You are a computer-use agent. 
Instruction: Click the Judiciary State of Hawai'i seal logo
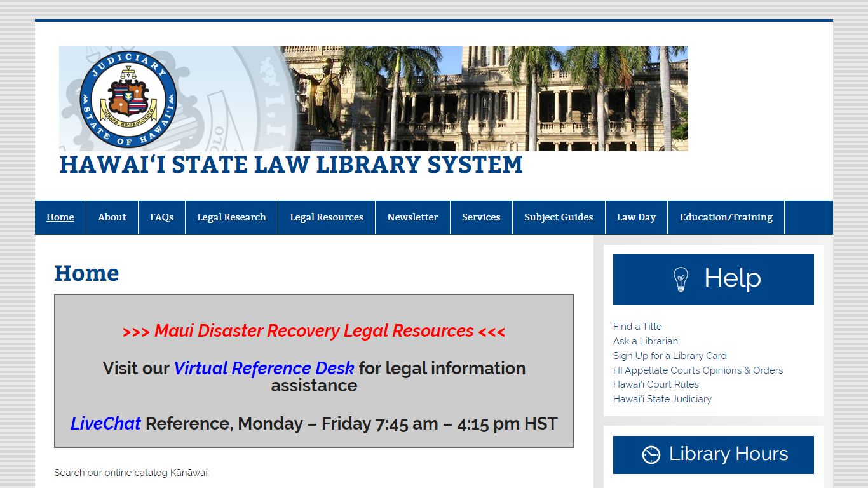coord(128,99)
